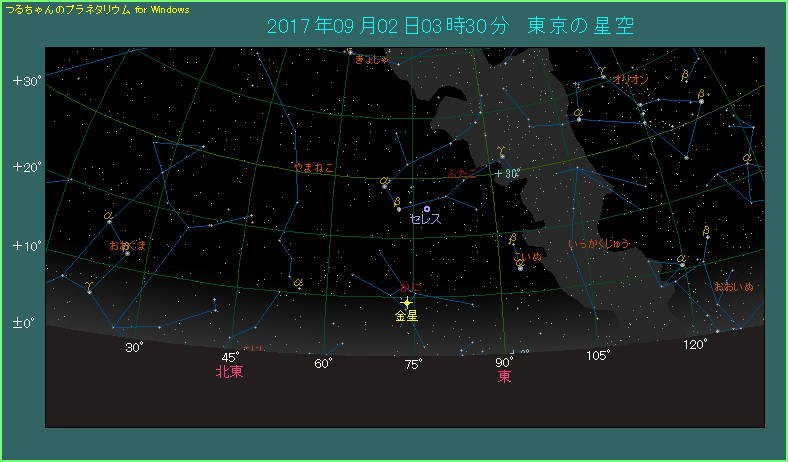Click the 東 direction label
The image size is (788, 462).
[x=505, y=377]
